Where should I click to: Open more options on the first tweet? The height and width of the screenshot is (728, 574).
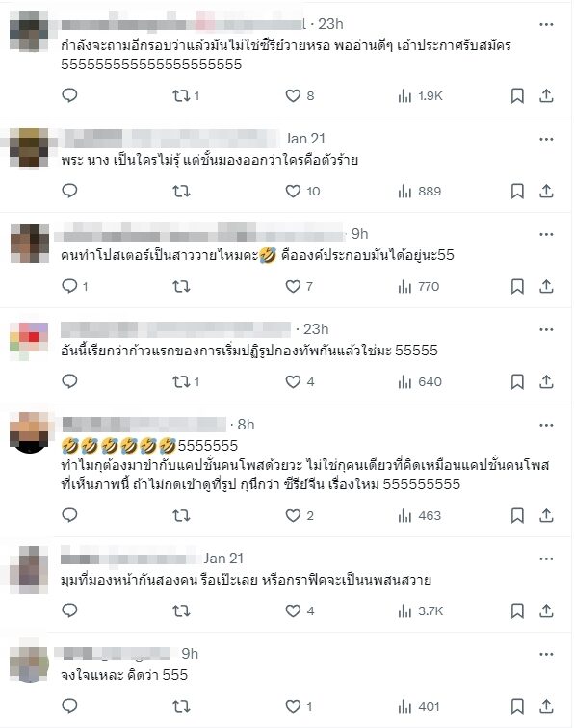pos(546,25)
